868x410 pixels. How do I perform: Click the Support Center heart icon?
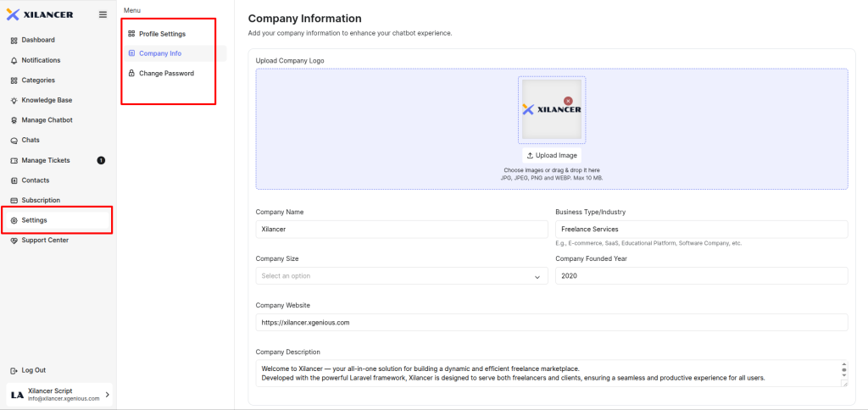[x=14, y=240]
